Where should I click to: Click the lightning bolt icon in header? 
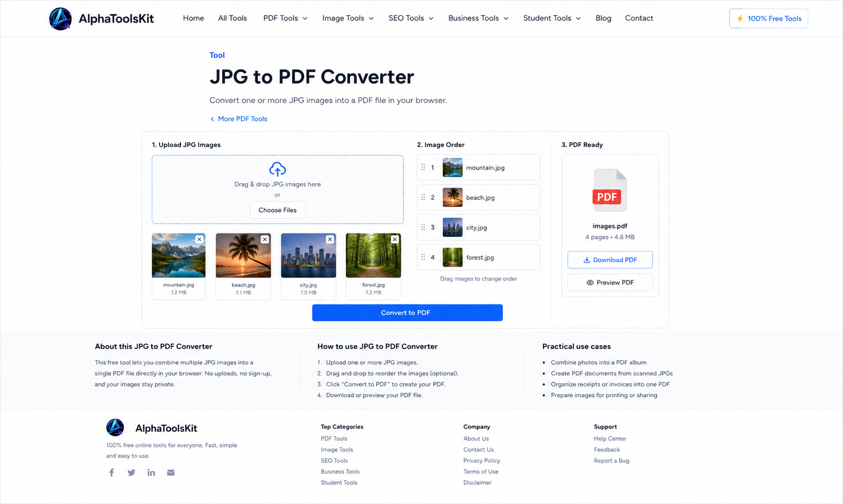pyautogui.click(x=740, y=18)
